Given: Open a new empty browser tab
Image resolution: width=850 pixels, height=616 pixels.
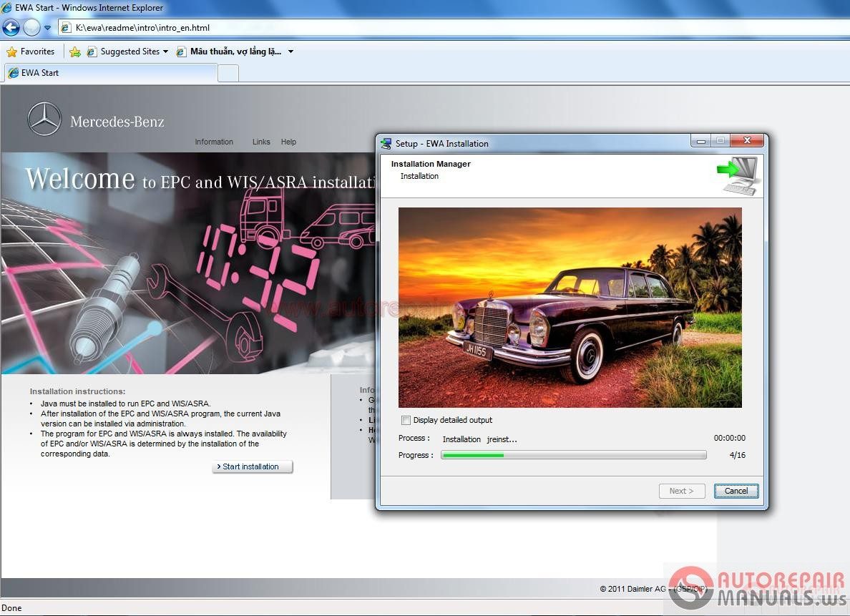Looking at the screenshot, I should click(228, 73).
